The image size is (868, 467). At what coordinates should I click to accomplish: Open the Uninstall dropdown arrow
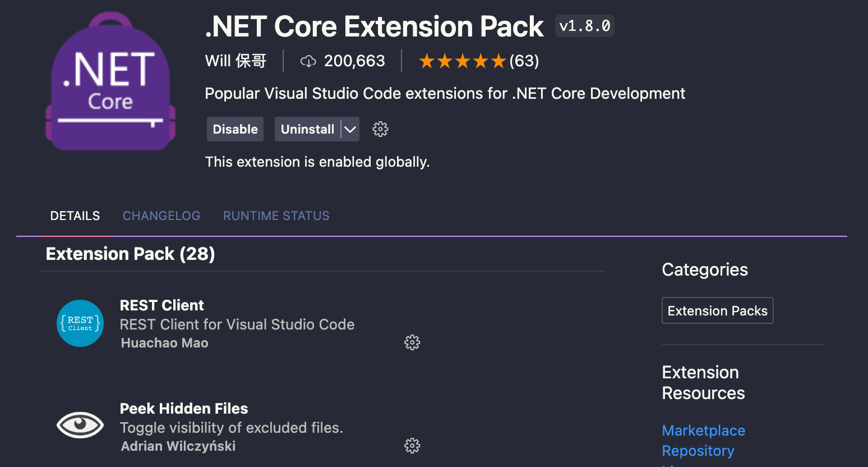click(350, 129)
